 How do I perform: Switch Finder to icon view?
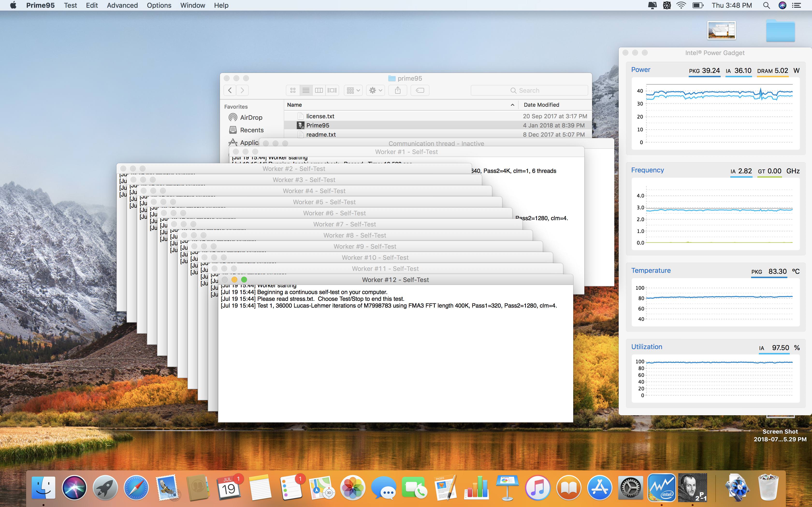pyautogui.click(x=293, y=90)
